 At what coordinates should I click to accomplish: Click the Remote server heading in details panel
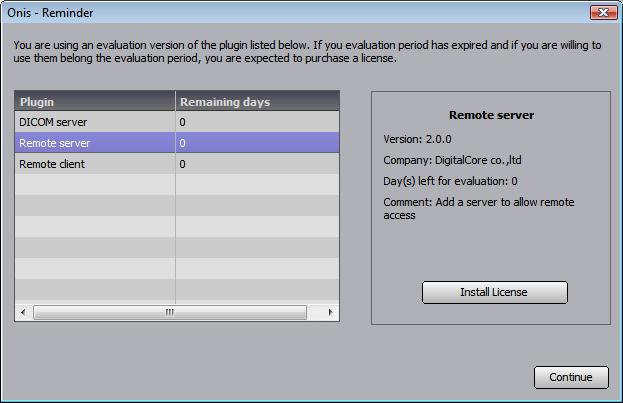tap(491, 115)
